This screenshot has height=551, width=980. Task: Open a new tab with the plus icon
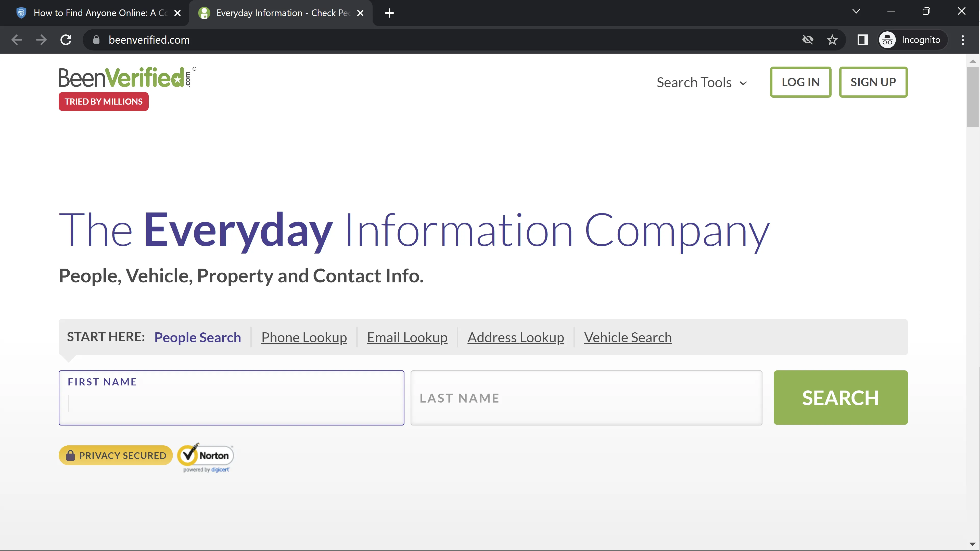389,13
